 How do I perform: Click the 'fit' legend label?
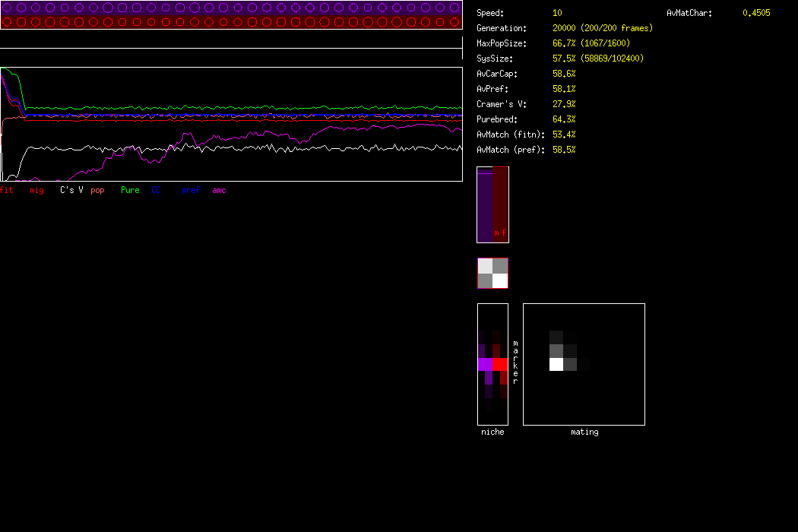[7, 190]
